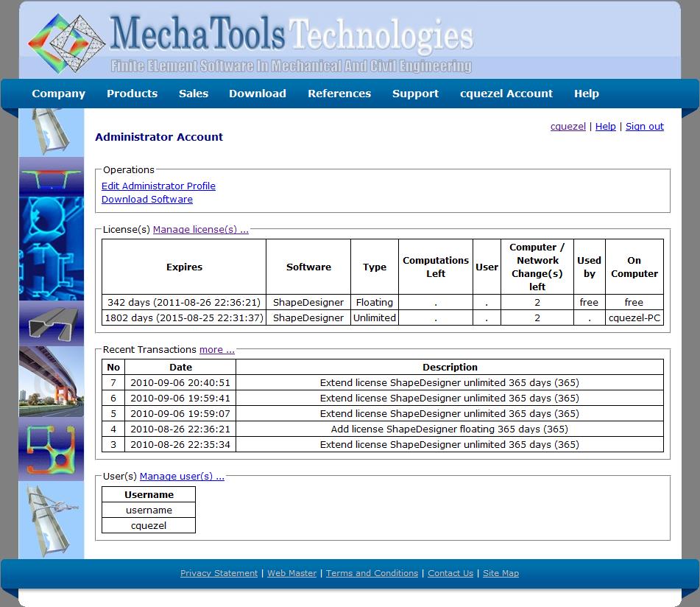
Task: Click the gray metal channel thumbnail
Action: click(52, 323)
